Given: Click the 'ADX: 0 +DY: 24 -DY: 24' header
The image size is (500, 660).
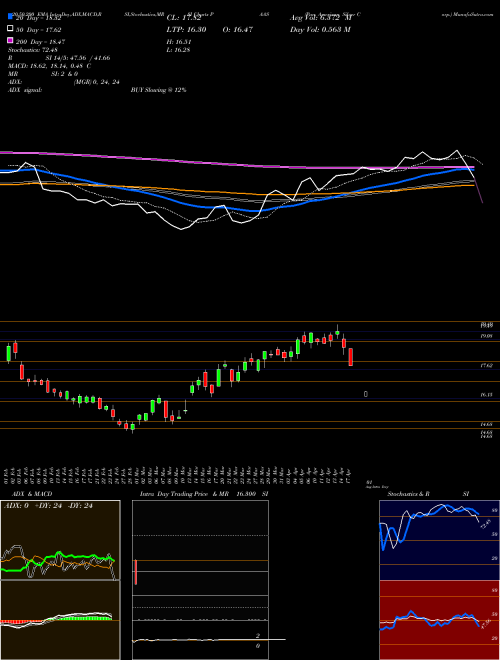Looking at the screenshot, I should coord(48,506).
